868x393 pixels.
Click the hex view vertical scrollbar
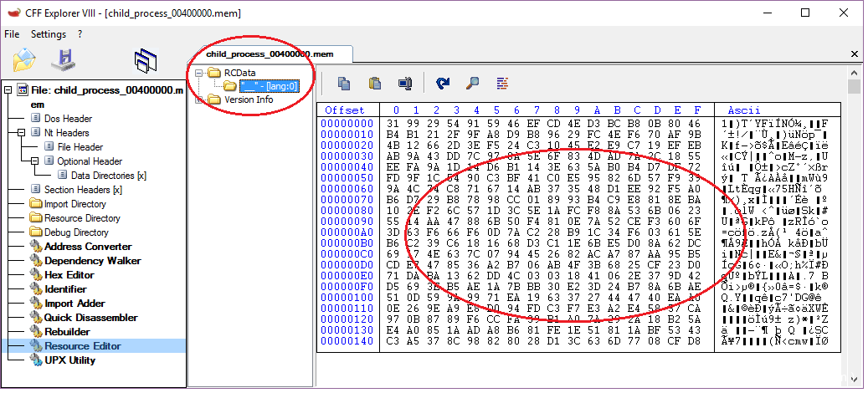[x=854, y=234]
